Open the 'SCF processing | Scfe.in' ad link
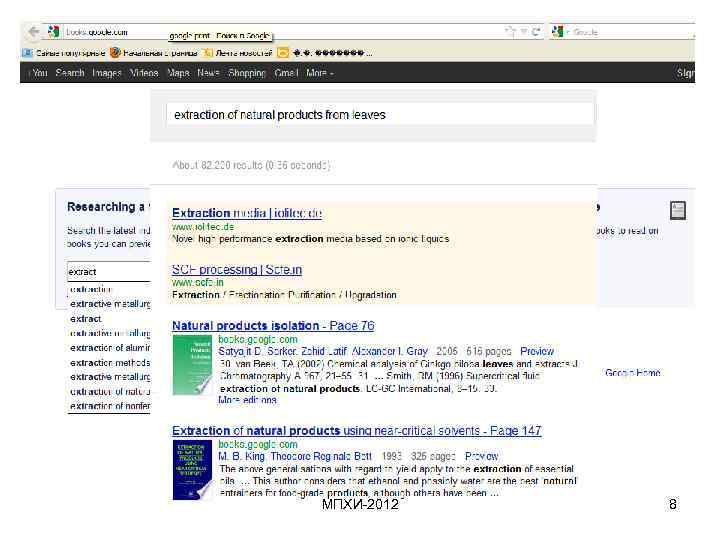The image size is (720, 540). point(237,270)
